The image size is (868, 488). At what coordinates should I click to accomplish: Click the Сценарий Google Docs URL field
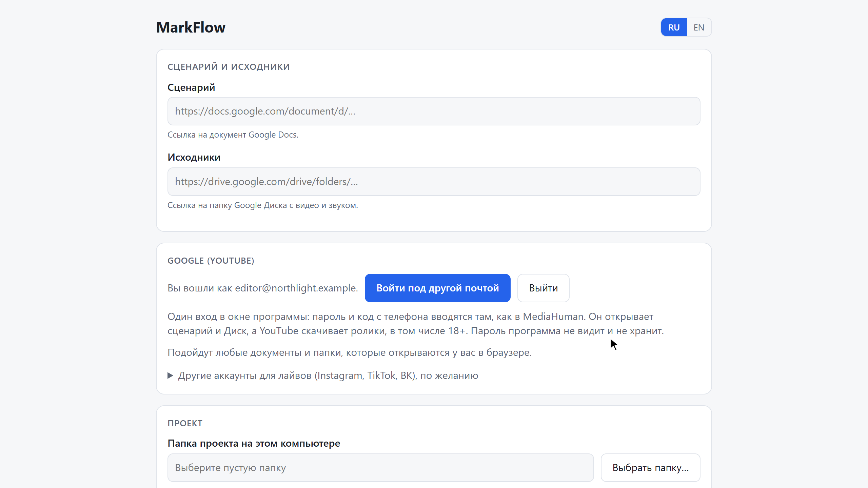tap(434, 111)
